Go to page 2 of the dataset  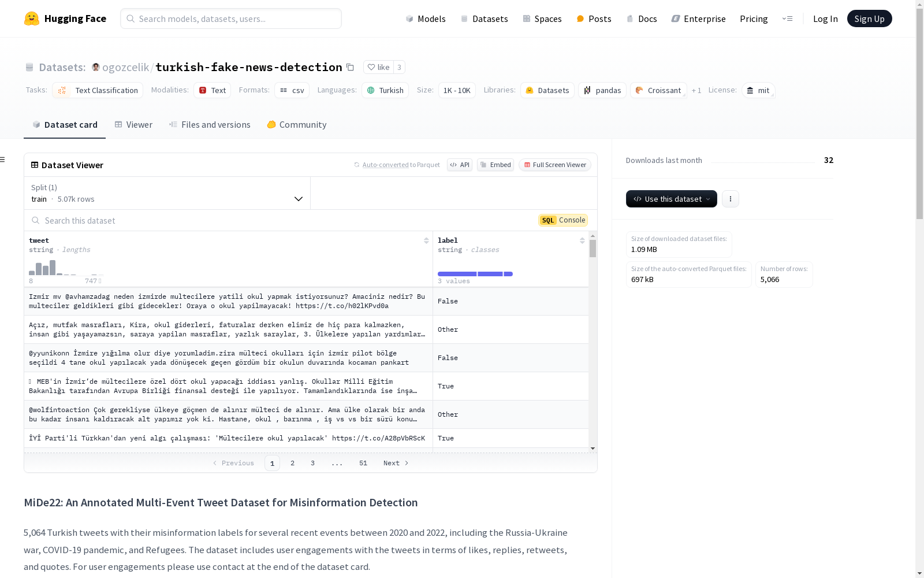pyautogui.click(x=293, y=463)
